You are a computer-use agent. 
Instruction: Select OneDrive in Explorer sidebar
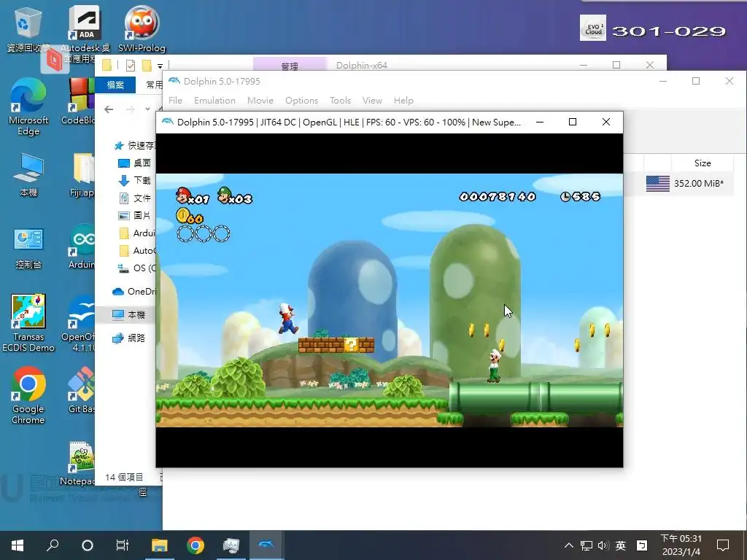pos(134,292)
